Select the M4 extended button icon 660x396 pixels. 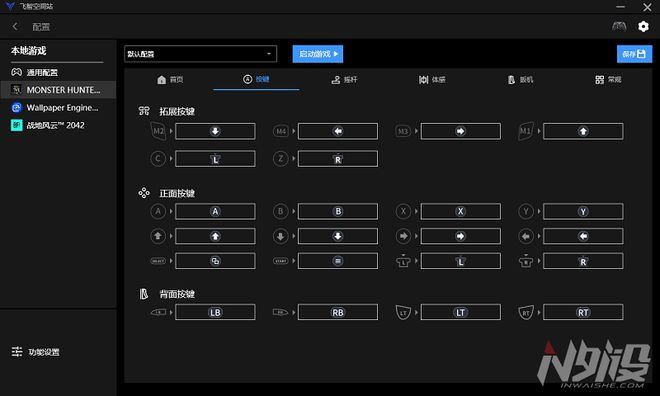pyautogui.click(x=281, y=131)
